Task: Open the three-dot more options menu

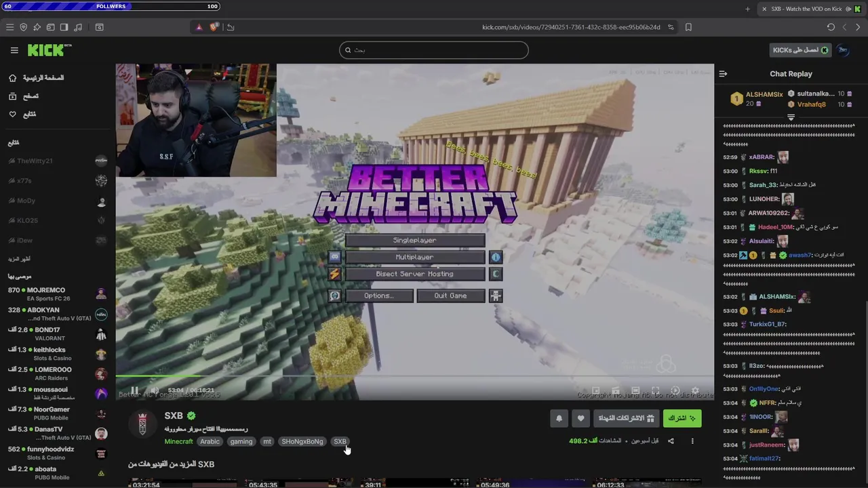Action: tap(692, 441)
